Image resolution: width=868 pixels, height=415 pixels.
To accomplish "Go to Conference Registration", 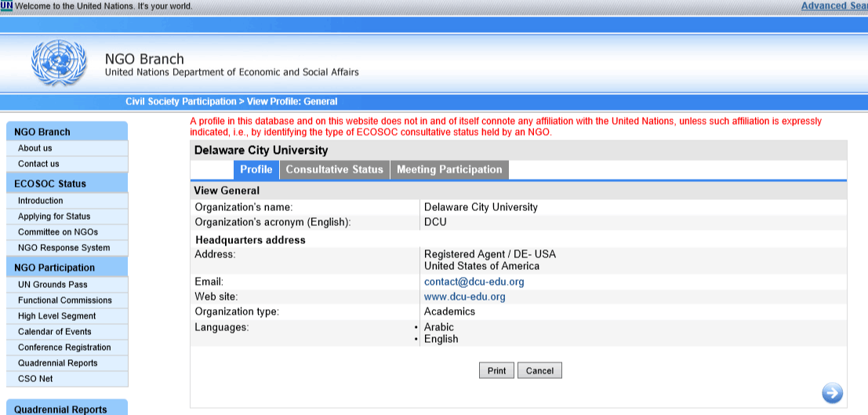I will [64, 348].
